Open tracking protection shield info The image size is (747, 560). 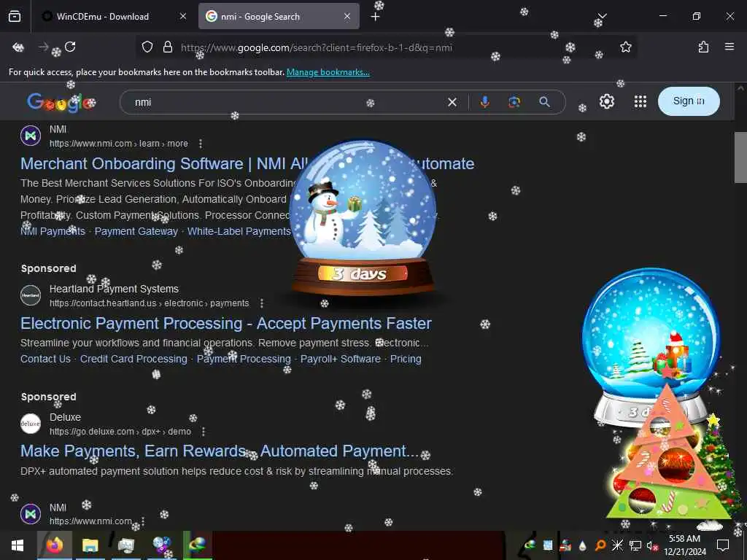[x=147, y=47]
